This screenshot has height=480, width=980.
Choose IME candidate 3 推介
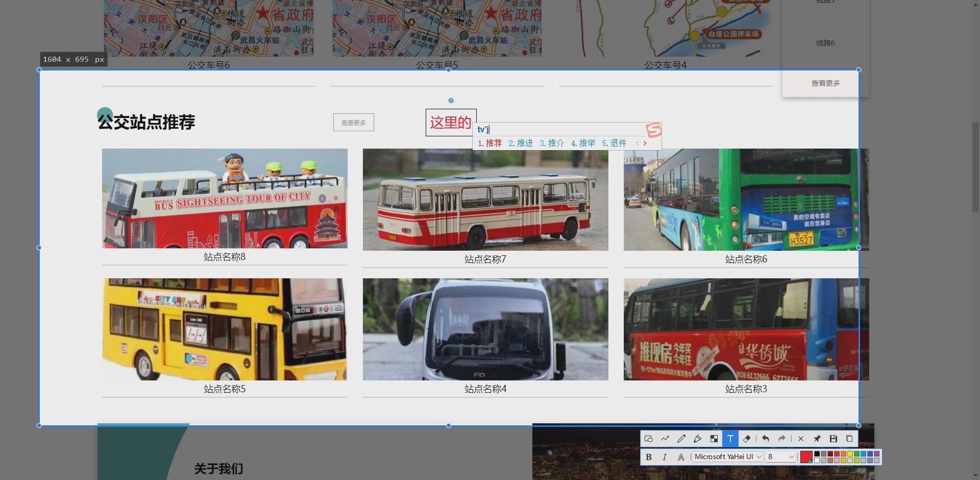point(552,143)
